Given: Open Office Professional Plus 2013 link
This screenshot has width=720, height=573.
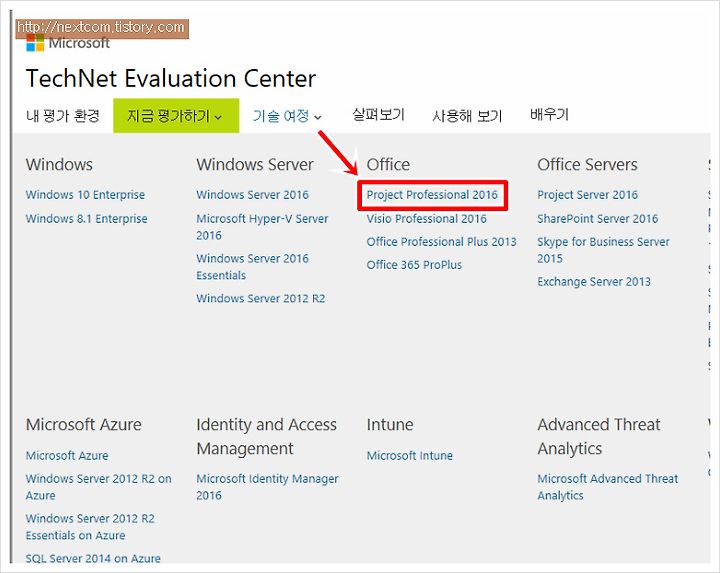Looking at the screenshot, I should coord(442,242).
